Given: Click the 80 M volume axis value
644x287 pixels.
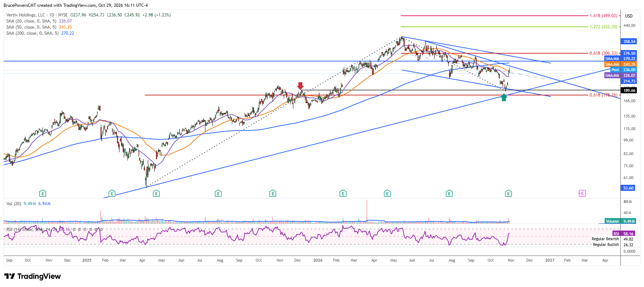Looking at the screenshot, I should 628,202.
